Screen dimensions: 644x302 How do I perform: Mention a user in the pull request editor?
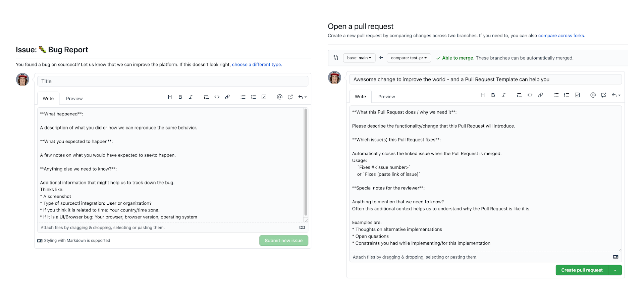[x=593, y=95]
